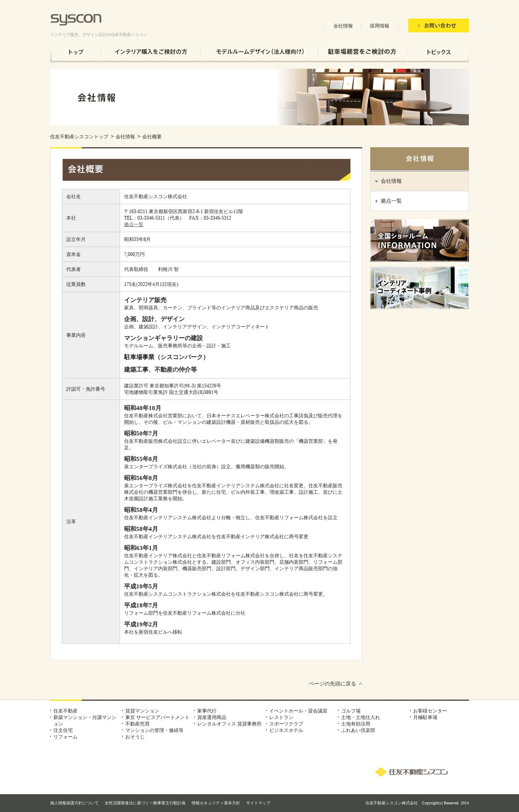Open サイトマップ link
Viewport: 519px width, 812px height.
(x=258, y=803)
